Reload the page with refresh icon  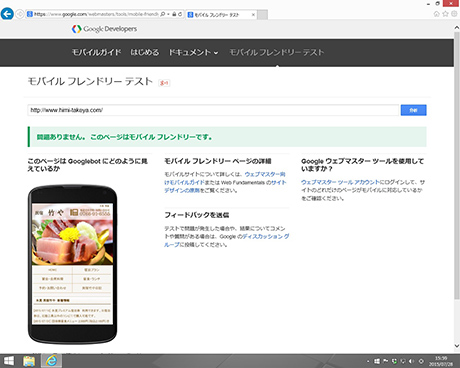[180, 14]
